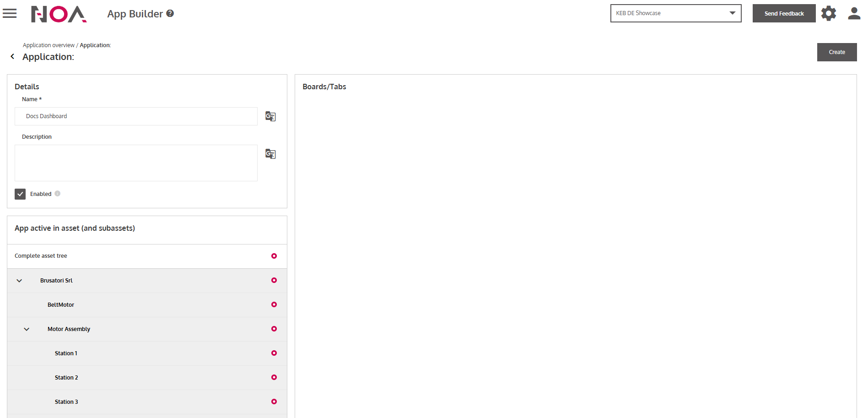Click translate icon beside Name field
This screenshot has width=868, height=418.
click(x=270, y=116)
